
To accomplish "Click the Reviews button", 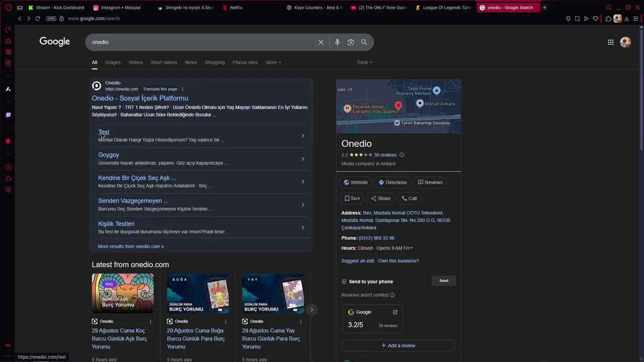I will click(430, 183).
